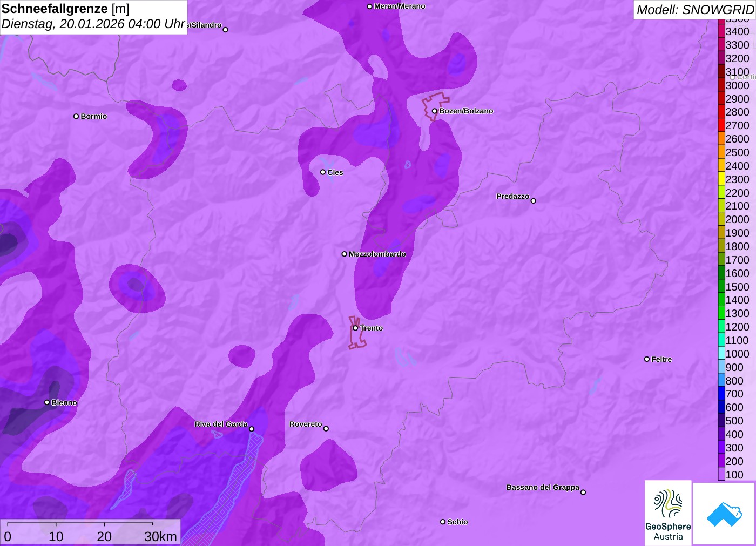756x546 pixels.
Task: Select the legend value '2000'
Action: click(x=737, y=219)
